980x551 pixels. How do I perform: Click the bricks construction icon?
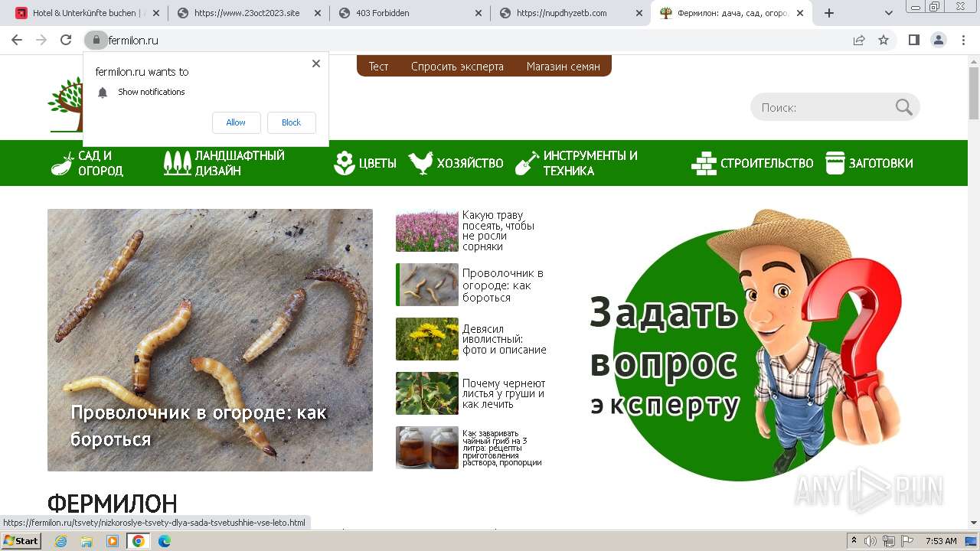point(704,163)
